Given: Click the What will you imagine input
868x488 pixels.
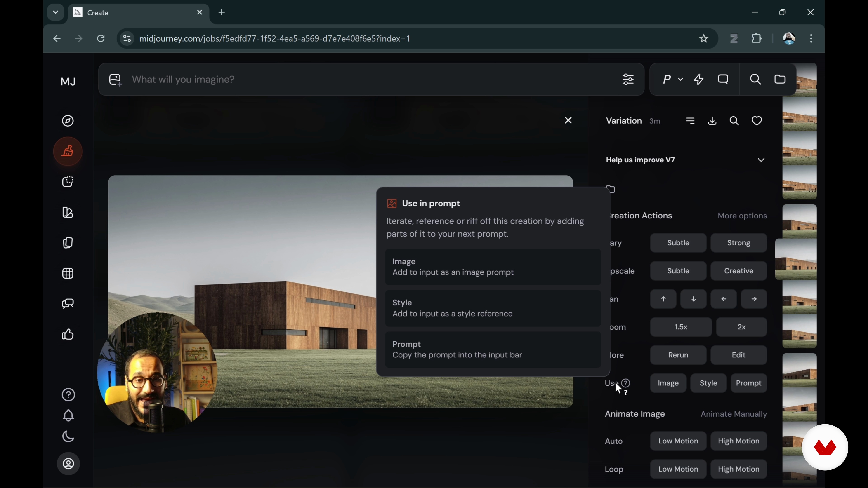Looking at the screenshot, I should 337,80.
